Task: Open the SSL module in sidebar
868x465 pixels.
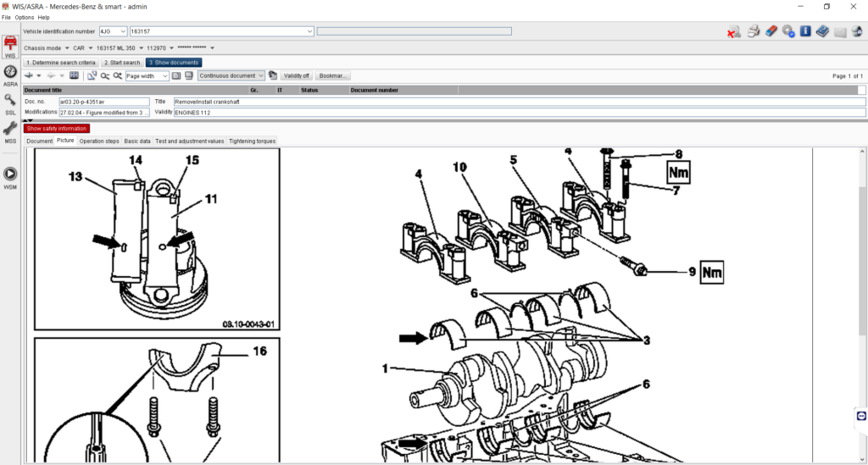Action: (x=10, y=104)
